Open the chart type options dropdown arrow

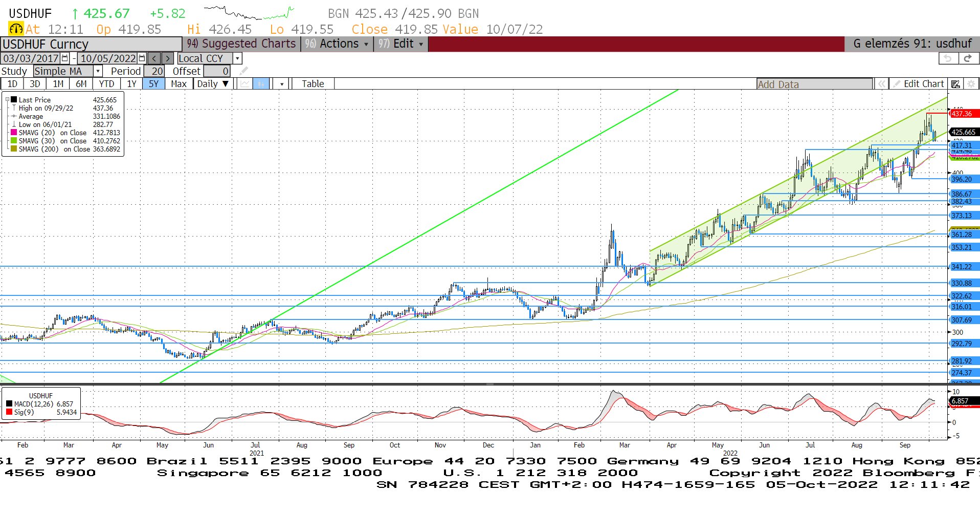(x=282, y=84)
